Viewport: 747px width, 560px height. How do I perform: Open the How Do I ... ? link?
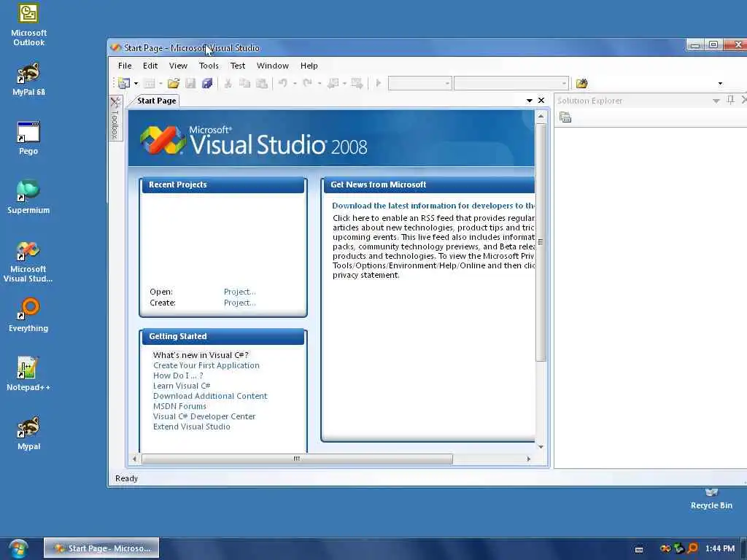point(178,376)
